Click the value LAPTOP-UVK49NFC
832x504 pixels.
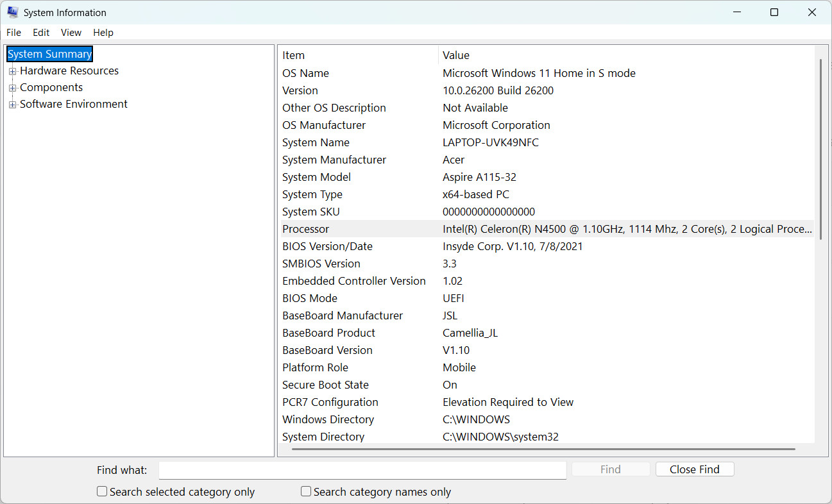tap(491, 142)
